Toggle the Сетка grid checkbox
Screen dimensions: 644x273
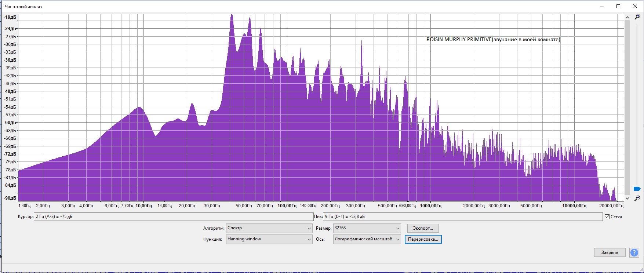click(607, 217)
